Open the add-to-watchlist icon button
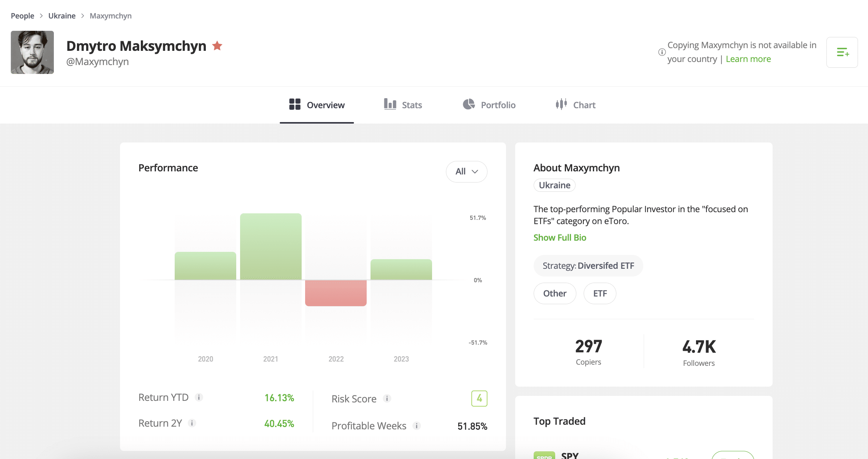 click(x=842, y=52)
